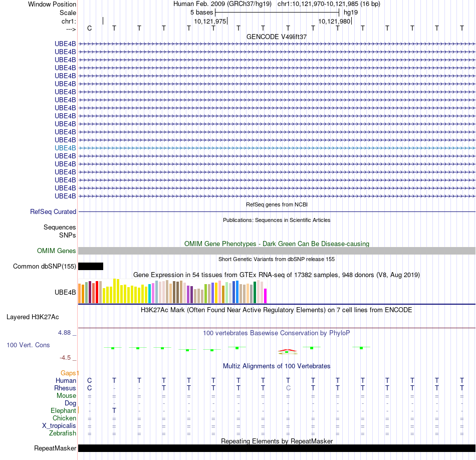Click the 10,121,975 position marker

210,21
